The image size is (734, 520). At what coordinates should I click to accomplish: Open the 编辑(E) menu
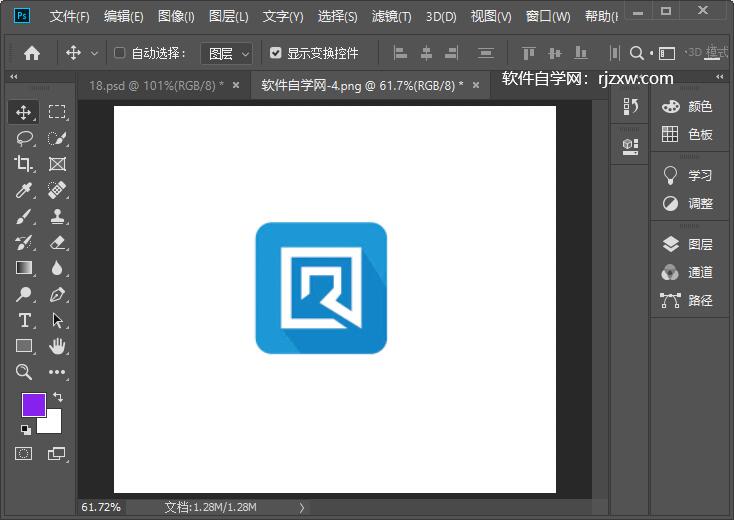point(124,17)
